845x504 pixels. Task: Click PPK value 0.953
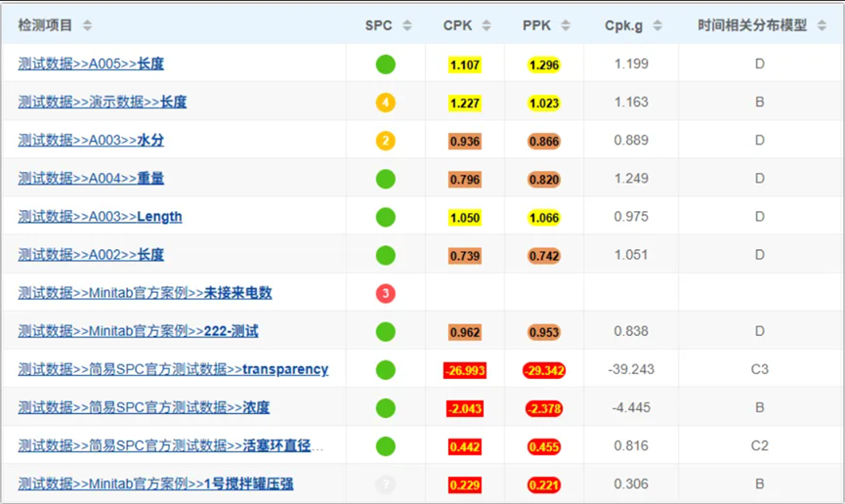(544, 333)
